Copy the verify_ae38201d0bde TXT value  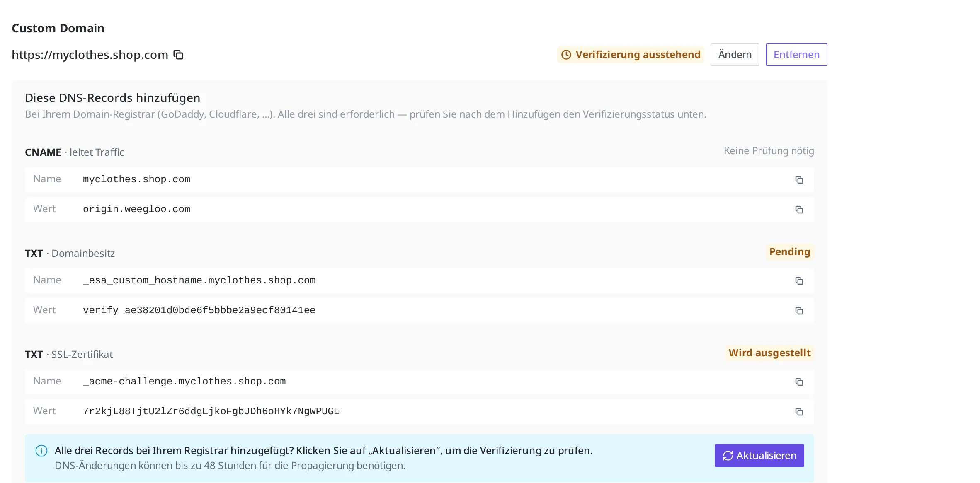799,311
